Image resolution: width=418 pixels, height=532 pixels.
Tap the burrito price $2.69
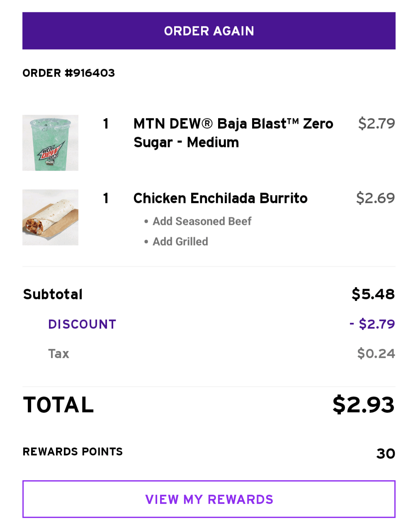(x=375, y=198)
